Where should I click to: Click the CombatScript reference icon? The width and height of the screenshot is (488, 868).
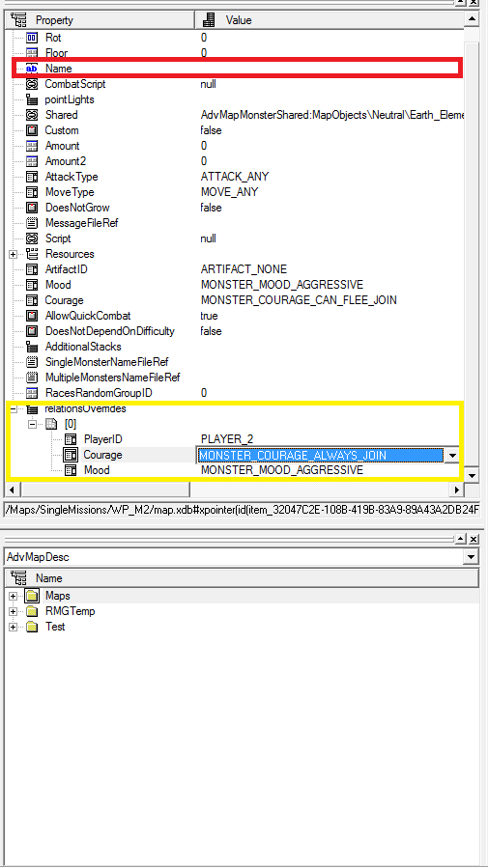(x=32, y=84)
